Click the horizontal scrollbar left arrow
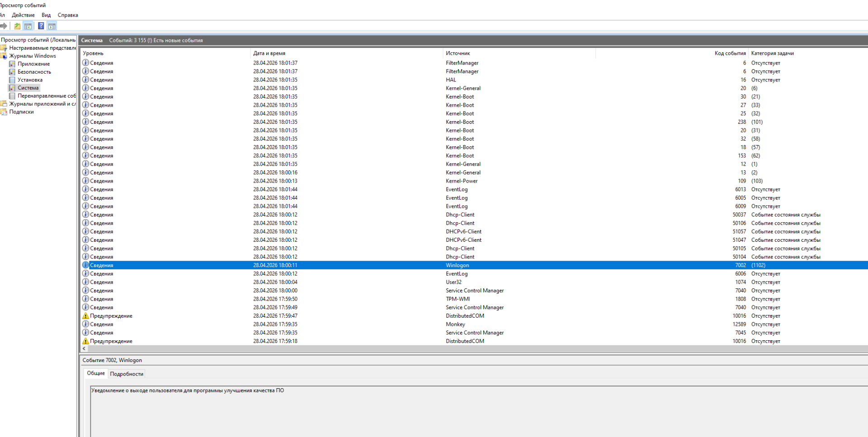This screenshot has height=437, width=868. tap(84, 349)
